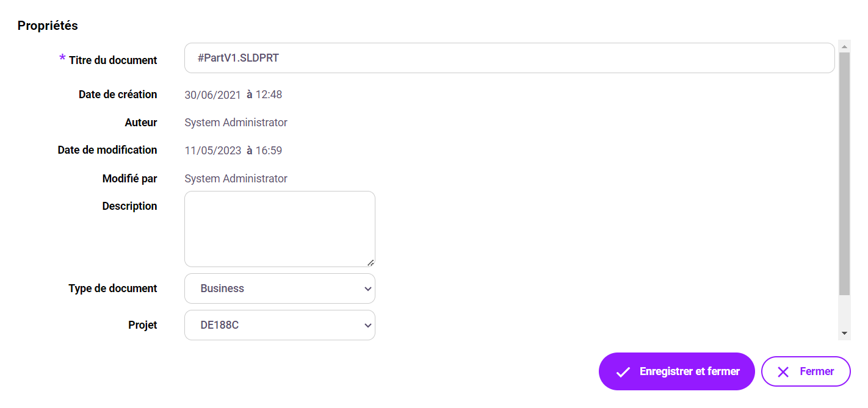Click the chevron arrow of the Projet select
Image resolution: width=868 pixels, height=408 pixels.
click(367, 325)
